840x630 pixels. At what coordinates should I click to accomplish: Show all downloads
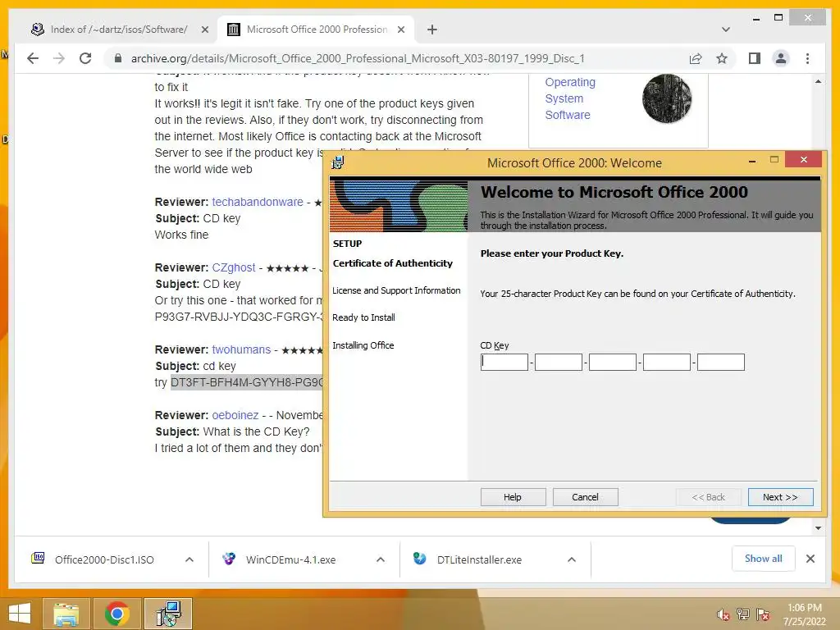[764, 559]
